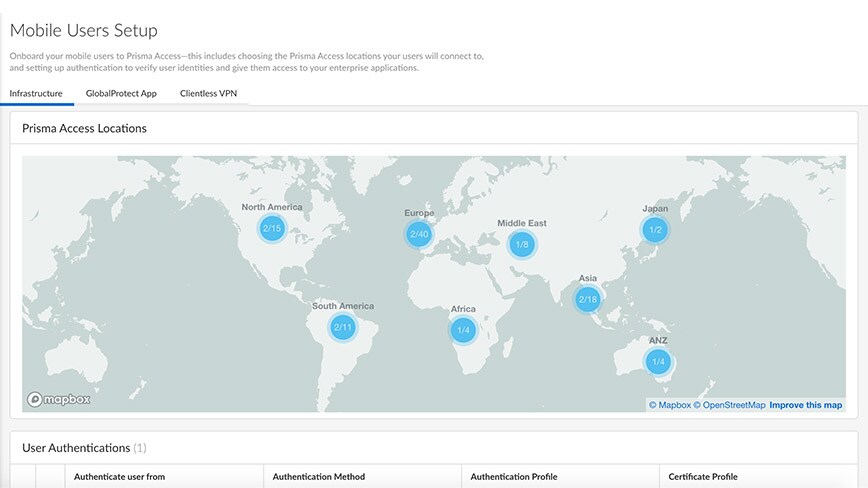The height and width of the screenshot is (488, 868).
Task: Click the Authentication Method column header
Action: [x=319, y=477]
